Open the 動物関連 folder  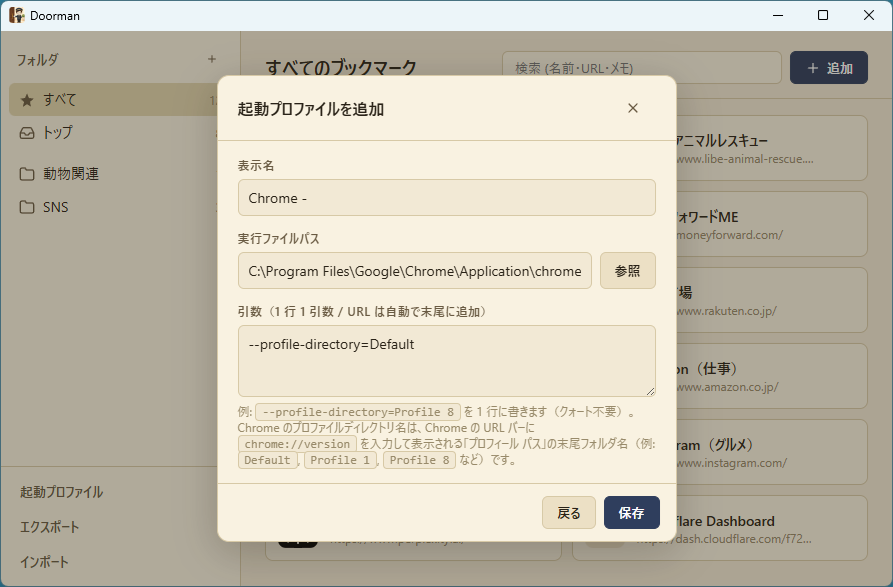pos(114,174)
